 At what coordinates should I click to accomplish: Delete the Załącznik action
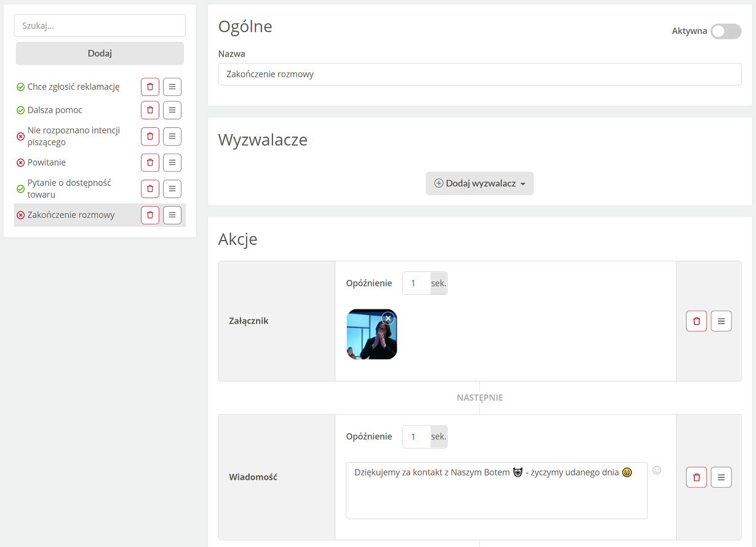696,321
